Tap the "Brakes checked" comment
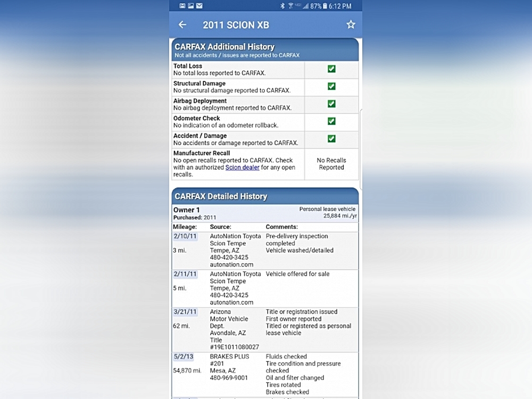Screen dimensions: 532x399 click(x=287, y=392)
